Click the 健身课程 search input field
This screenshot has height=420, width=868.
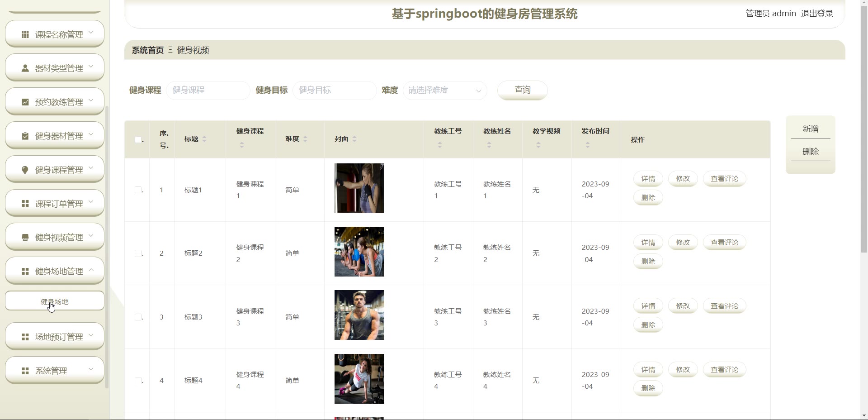pos(208,90)
